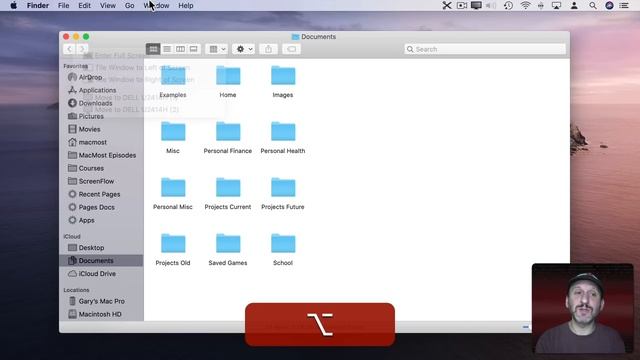This screenshot has width=640, height=360.
Task: Select the Projects Future folder icon
Action: (x=283, y=187)
